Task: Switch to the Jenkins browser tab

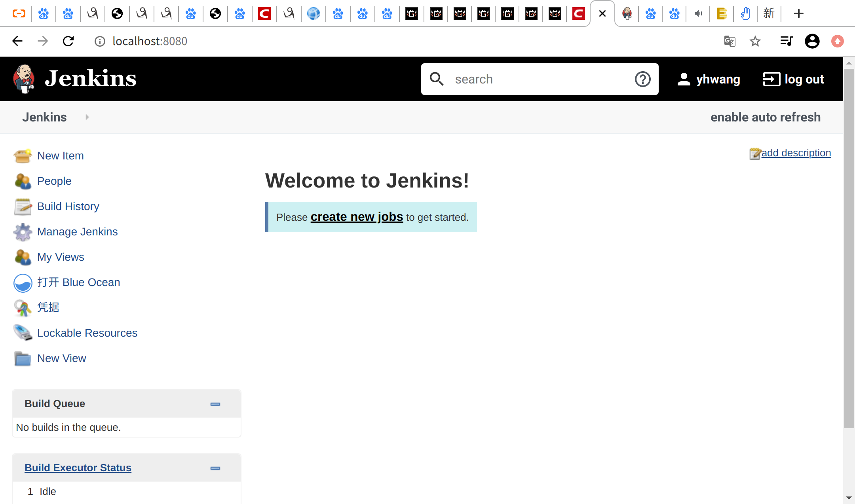Action: click(x=627, y=14)
